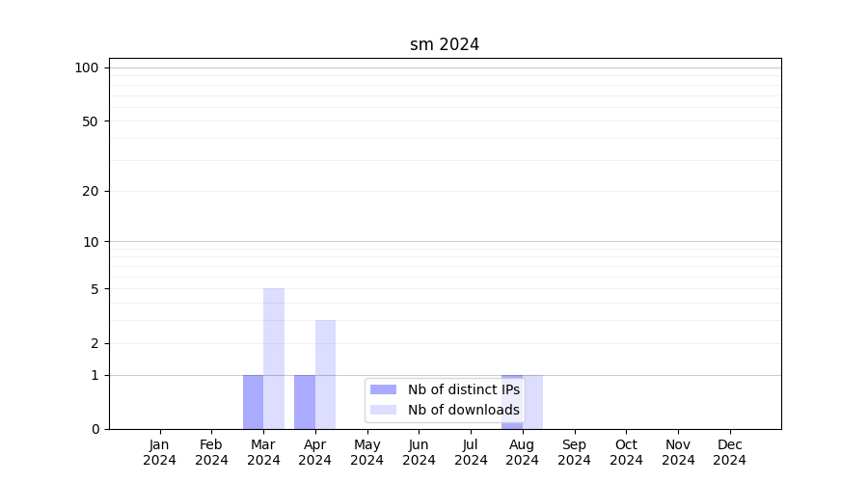Click the 'Mar 2024' x-axis label
Viewport: 868px width, 482px height.
(x=263, y=452)
